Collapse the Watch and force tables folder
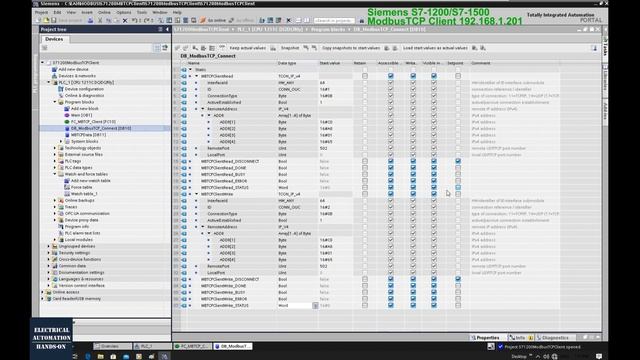 pos(55,174)
